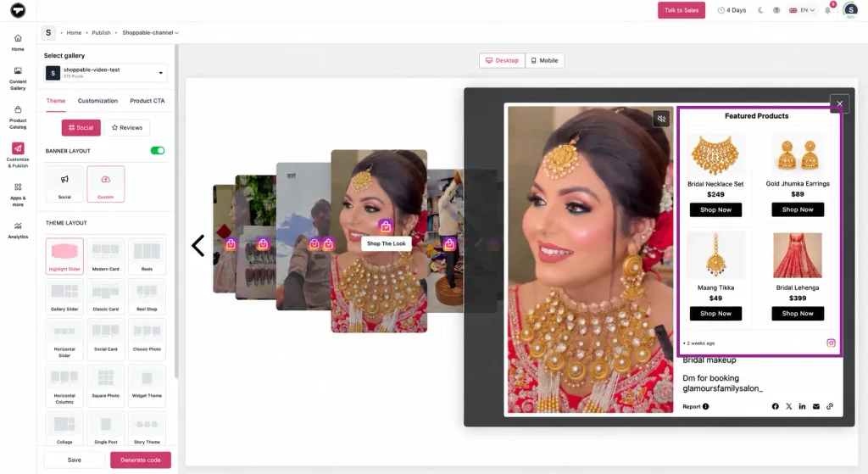The width and height of the screenshot is (868, 474).
Task: Share post on X
Action: pyautogui.click(x=789, y=406)
